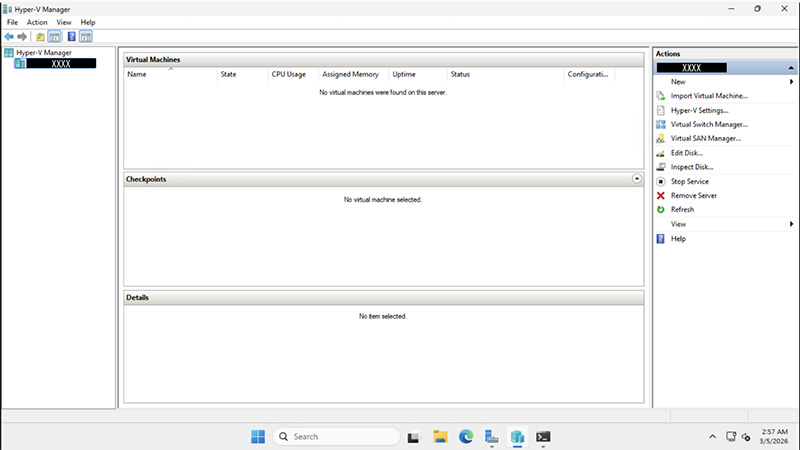Open Microsoft Edge from taskbar

pyautogui.click(x=465, y=436)
